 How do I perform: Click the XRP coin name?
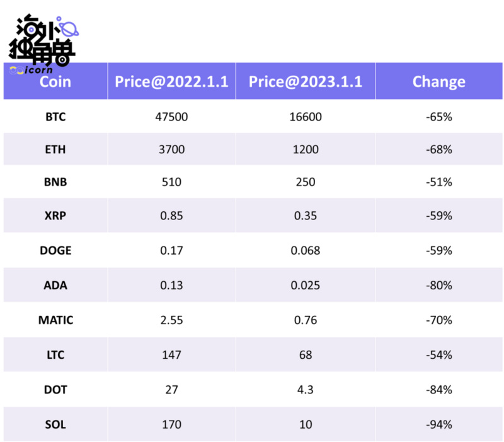click(55, 216)
